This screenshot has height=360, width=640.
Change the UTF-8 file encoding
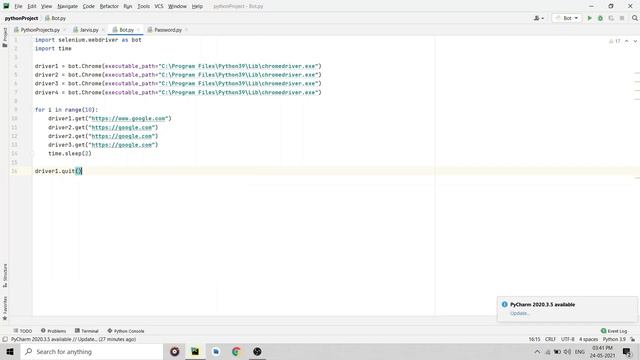568,339
